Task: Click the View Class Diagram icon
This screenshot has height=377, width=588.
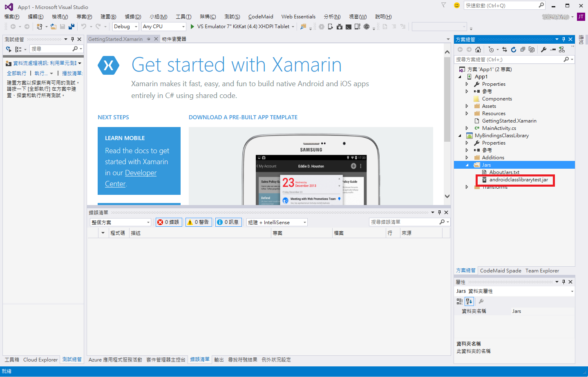Action: click(562, 49)
